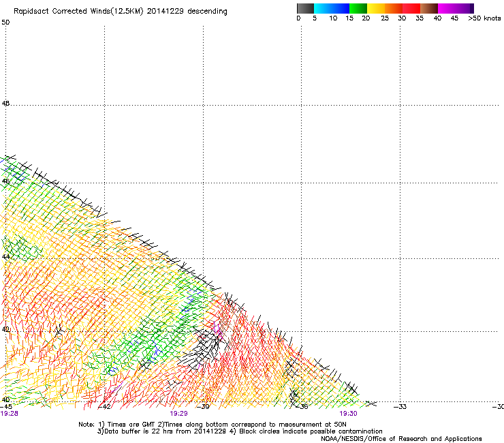
Task: Select the gray 0-5 knots color band
Action: pyautogui.click(x=305, y=8)
